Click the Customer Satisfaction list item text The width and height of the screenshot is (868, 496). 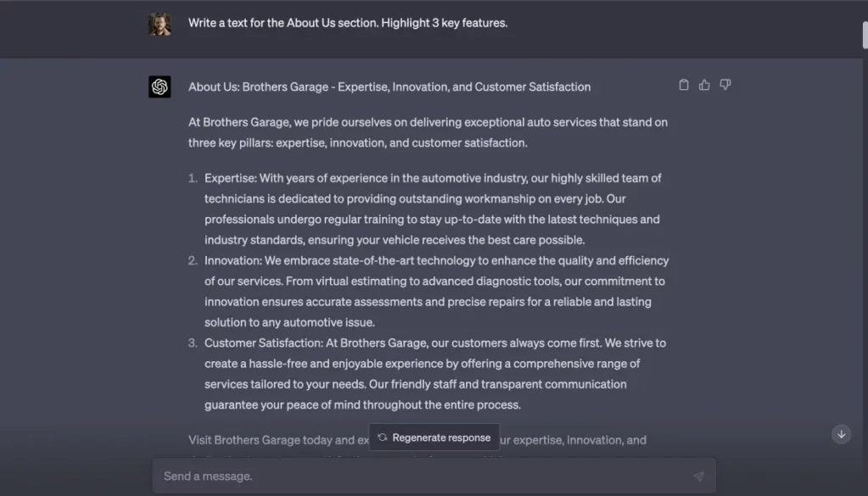click(x=435, y=374)
